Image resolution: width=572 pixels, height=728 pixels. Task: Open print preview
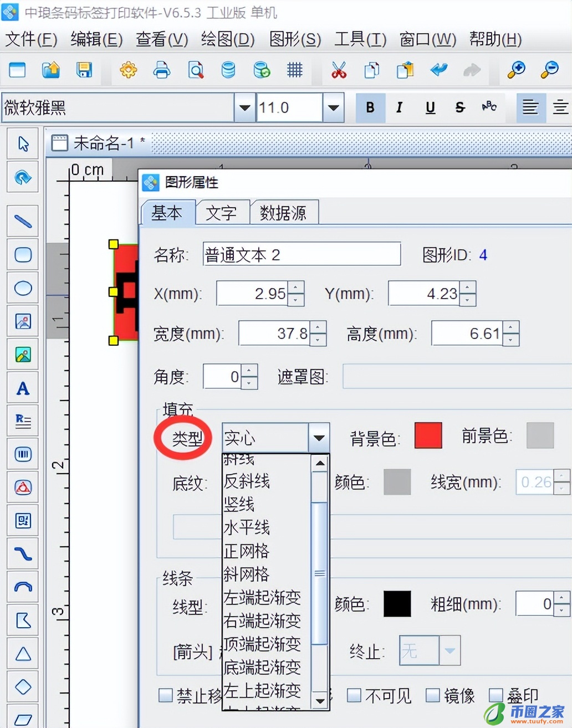coord(195,70)
